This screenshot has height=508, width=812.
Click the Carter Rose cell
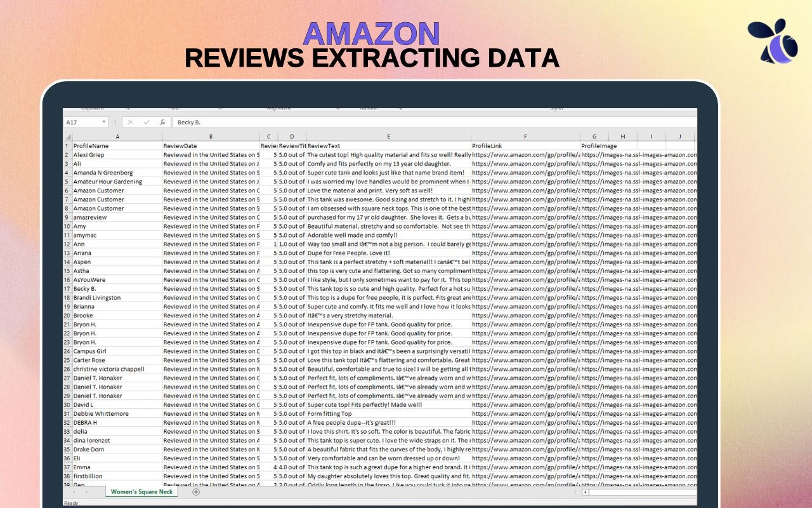pyautogui.click(x=117, y=359)
